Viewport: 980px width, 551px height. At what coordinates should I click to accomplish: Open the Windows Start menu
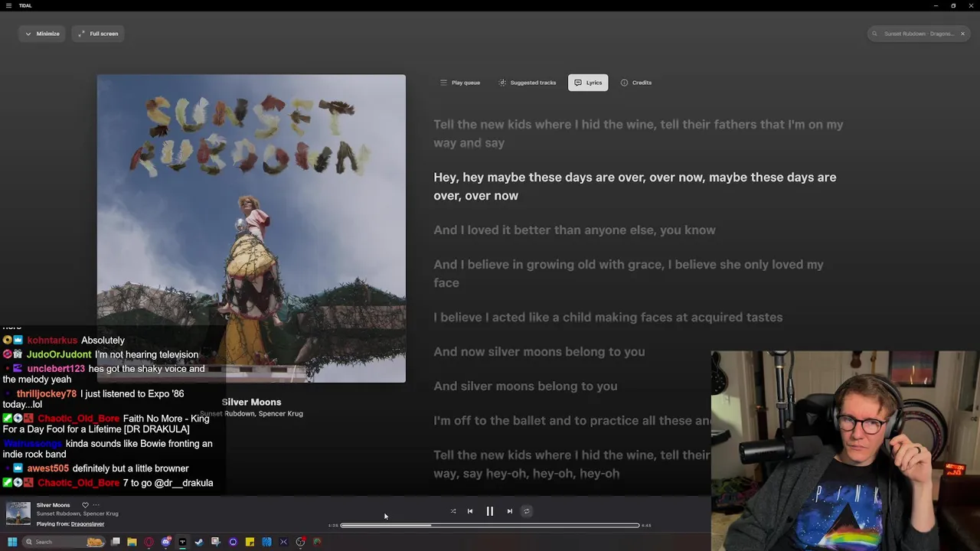pos(12,542)
